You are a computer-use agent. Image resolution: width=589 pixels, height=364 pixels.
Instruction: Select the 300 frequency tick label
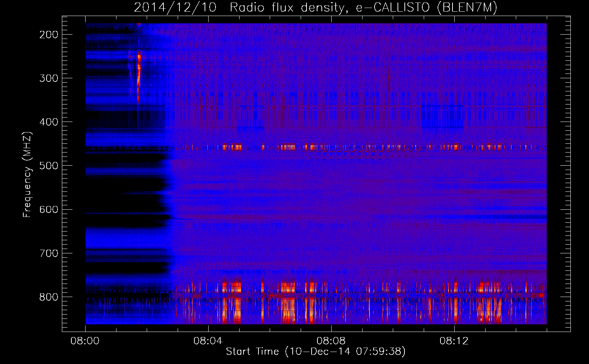point(49,78)
